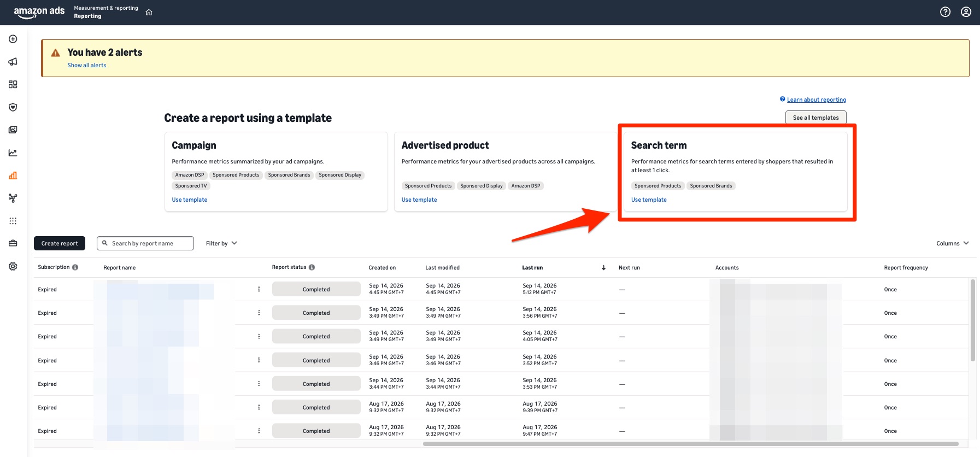This screenshot has height=457, width=980.
Task: Click the vertical table scrollbar
Action: 972,320
